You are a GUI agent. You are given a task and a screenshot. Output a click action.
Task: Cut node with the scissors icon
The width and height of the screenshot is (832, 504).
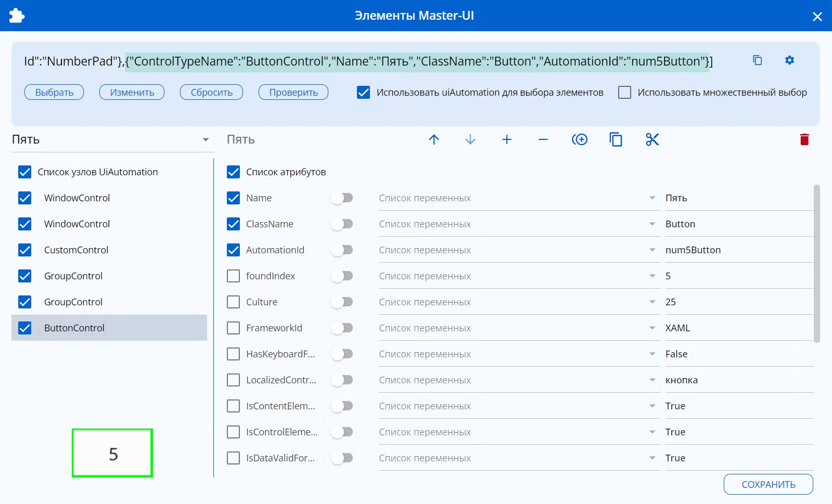coord(652,139)
